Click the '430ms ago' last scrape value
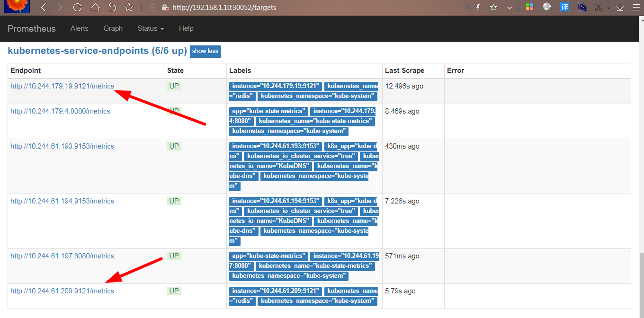The image size is (644, 318). (x=402, y=146)
